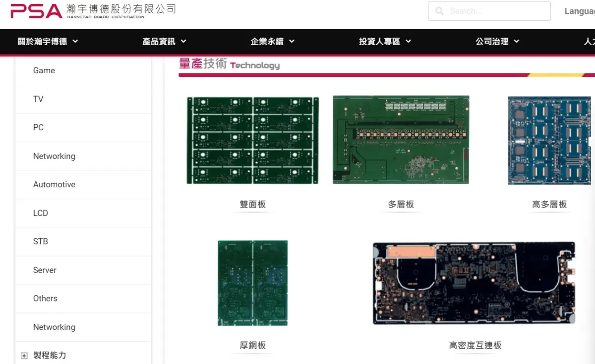Expand the 關於瀚宇博德 dropdown menu
The height and width of the screenshot is (364, 595).
tap(48, 42)
